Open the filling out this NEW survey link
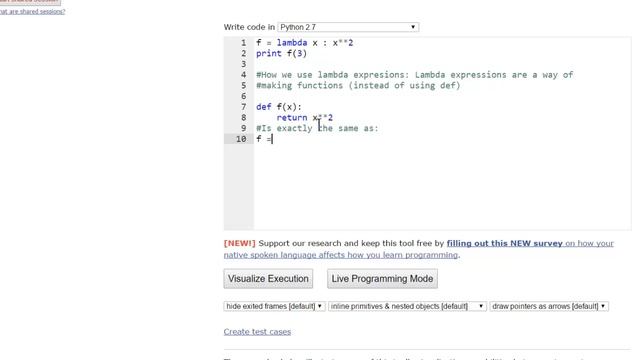This screenshot has height=360, width=640. (504, 243)
